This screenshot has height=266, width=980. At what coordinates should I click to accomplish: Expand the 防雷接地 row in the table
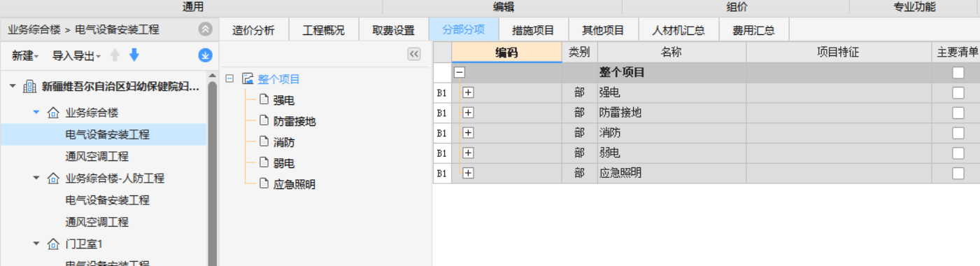point(468,113)
